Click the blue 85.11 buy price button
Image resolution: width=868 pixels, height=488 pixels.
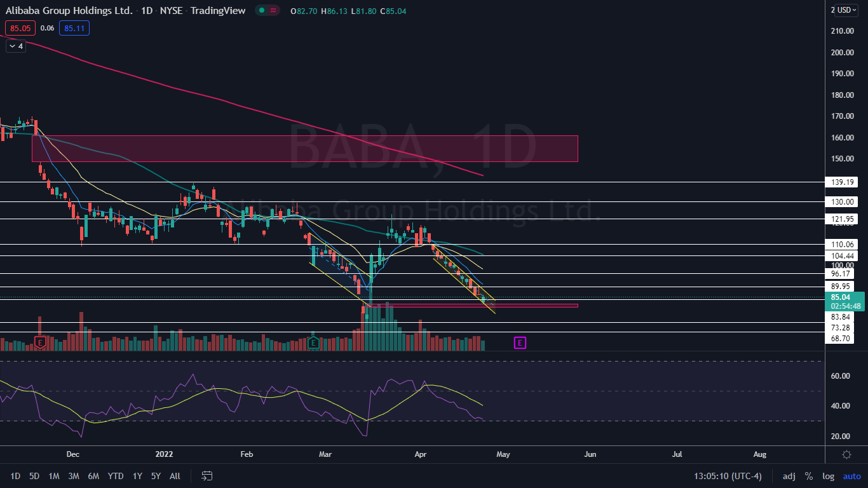74,28
